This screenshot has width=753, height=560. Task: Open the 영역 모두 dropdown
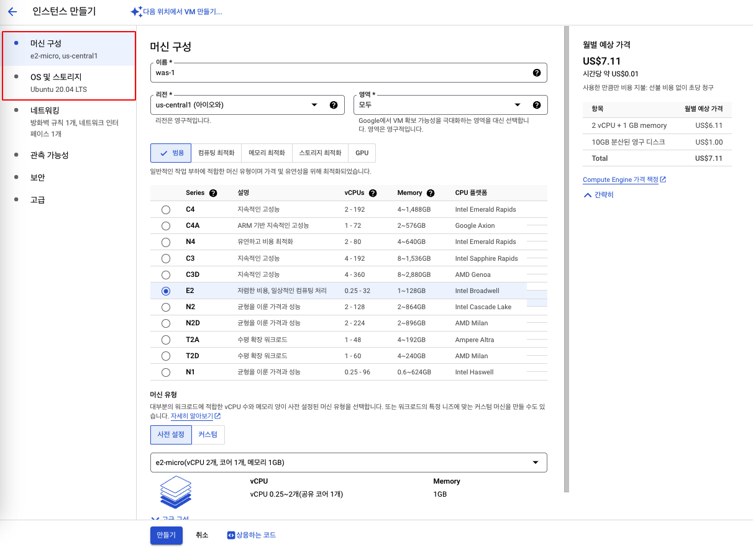450,105
